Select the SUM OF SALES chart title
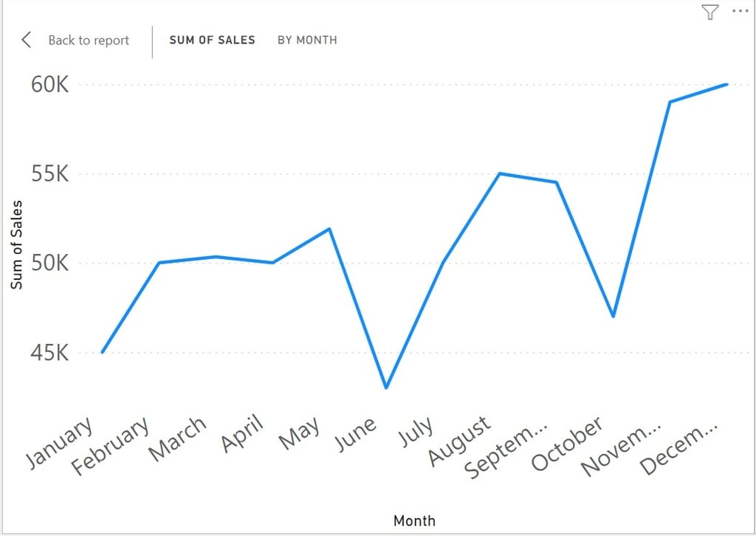 tap(213, 41)
